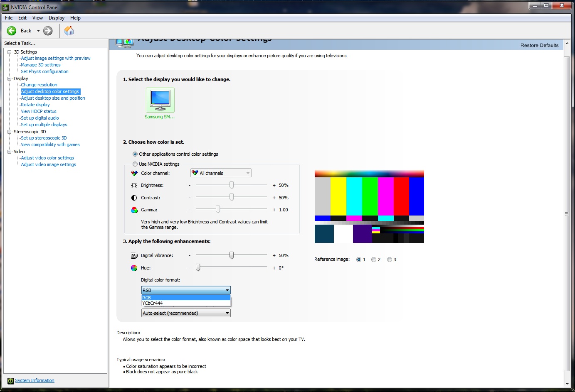This screenshot has height=392, width=575.
Task: Open View compatibility with games
Action: point(50,145)
